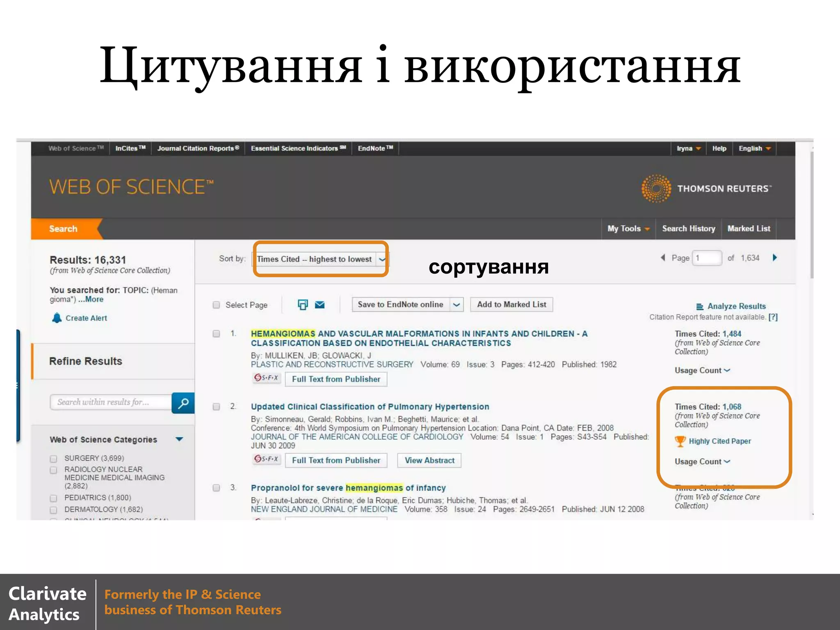The image size is (840, 630).
Task: Expand Usage Count for result 2
Action: [702, 461]
